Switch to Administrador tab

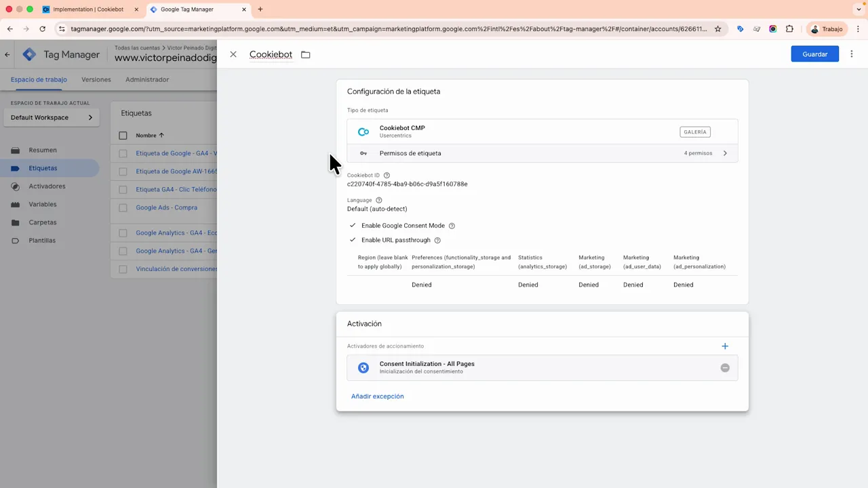click(x=147, y=79)
